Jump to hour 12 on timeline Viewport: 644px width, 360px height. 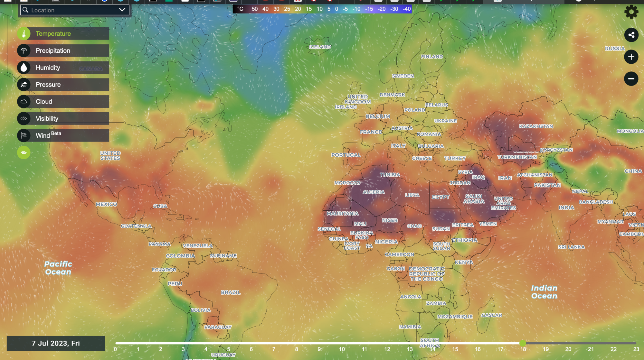(x=387, y=349)
